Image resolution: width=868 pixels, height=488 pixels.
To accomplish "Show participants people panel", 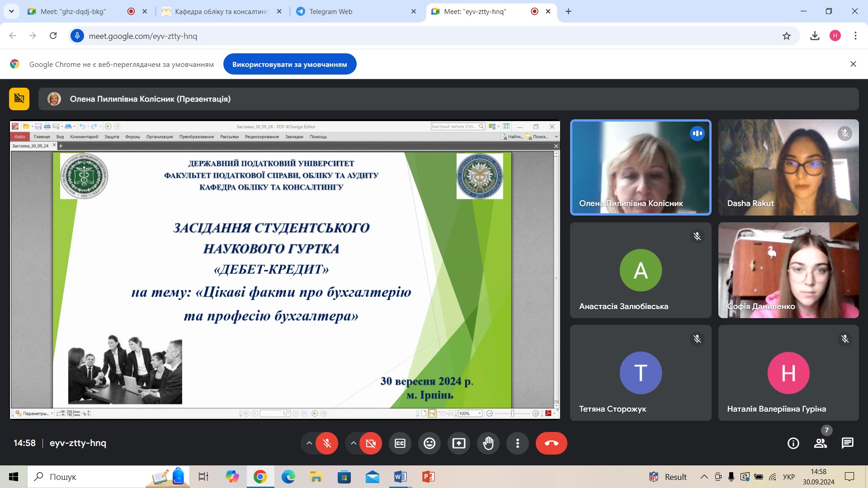I will [821, 443].
